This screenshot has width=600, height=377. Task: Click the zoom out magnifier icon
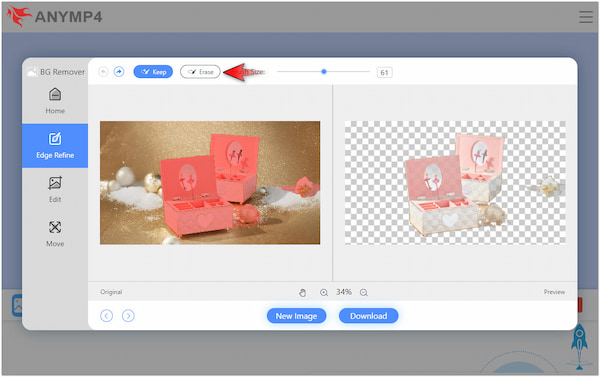[364, 293]
